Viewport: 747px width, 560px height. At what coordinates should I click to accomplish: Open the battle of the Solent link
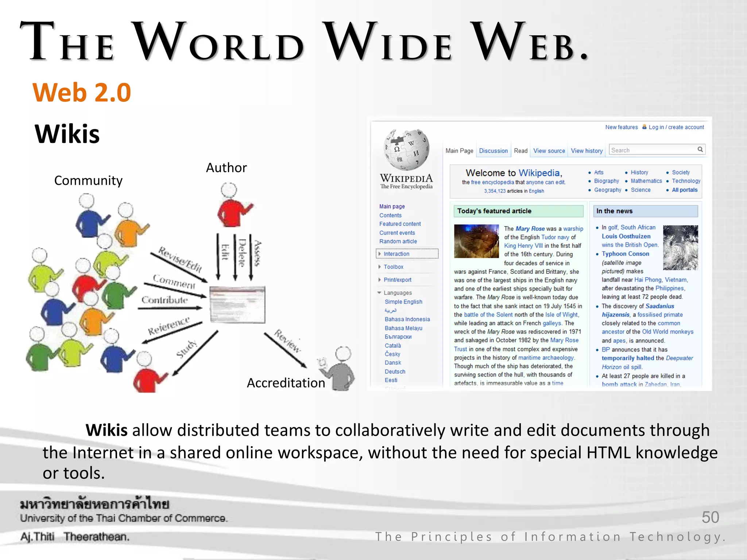[488, 315]
